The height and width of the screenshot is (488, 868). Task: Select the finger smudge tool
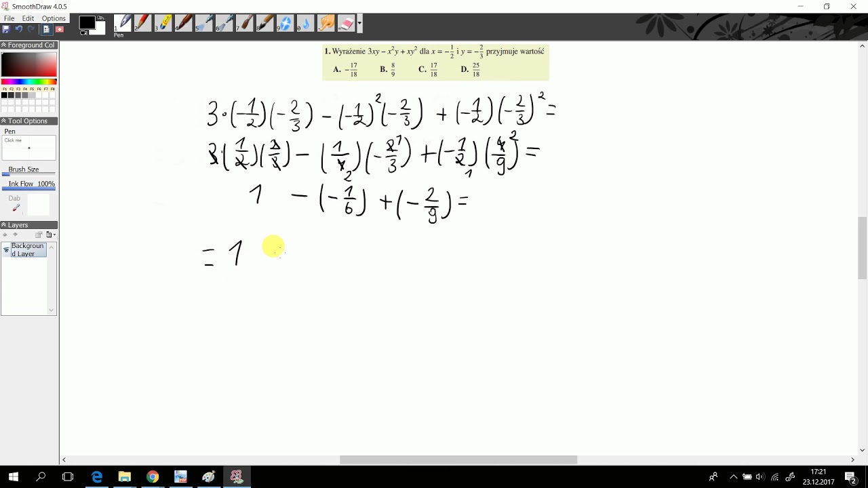tap(326, 23)
